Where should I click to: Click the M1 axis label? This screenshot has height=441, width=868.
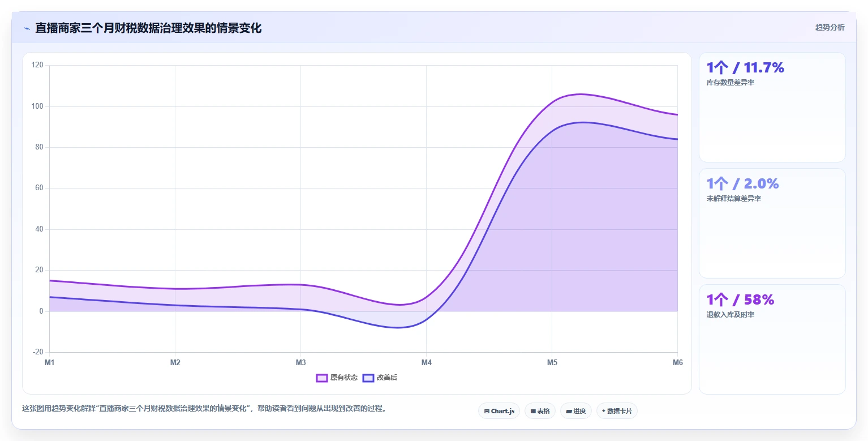[49, 363]
